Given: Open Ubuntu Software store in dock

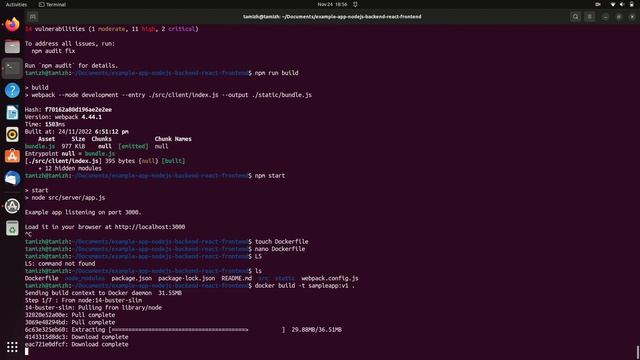Looking at the screenshot, I should tap(12, 156).
